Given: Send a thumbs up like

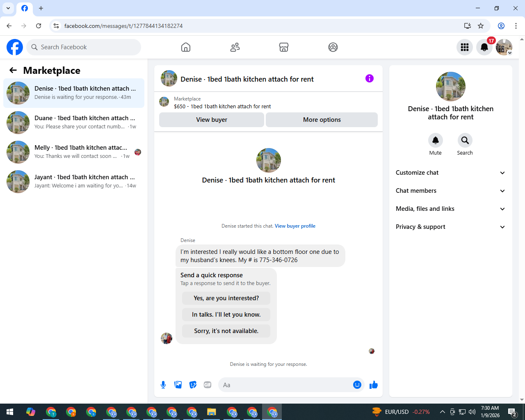Looking at the screenshot, I should point(374,385).
